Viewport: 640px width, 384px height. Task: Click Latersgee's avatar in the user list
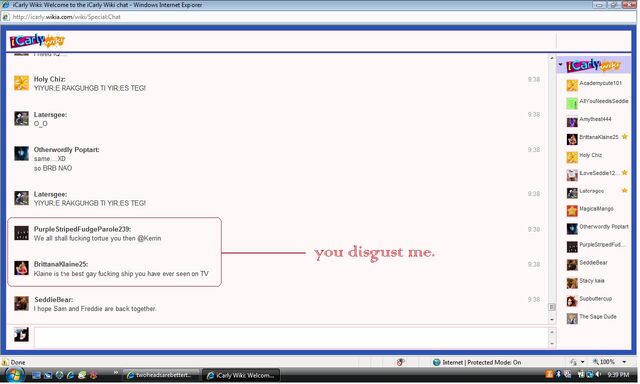[x=572, y=193]
